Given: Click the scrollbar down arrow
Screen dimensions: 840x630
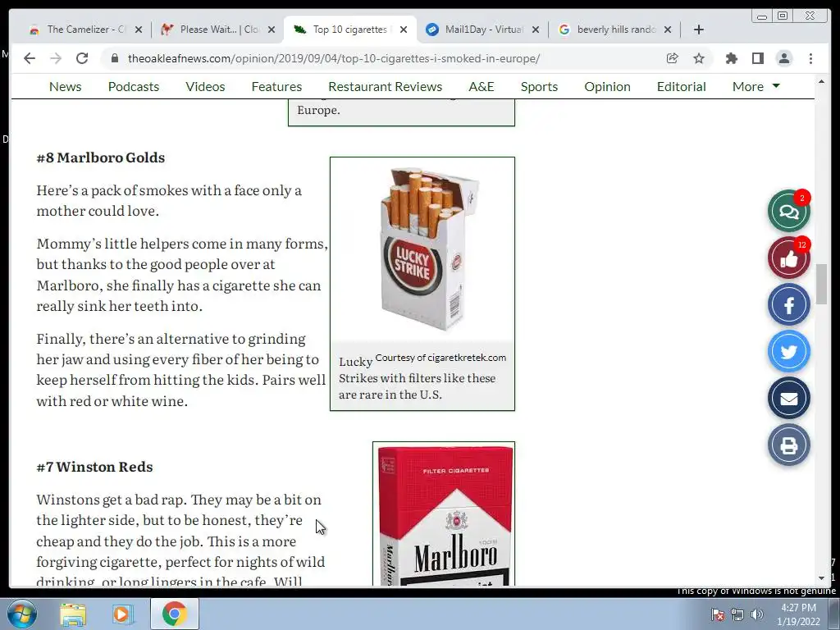Looking at the screenshot, I should point(821,578).
